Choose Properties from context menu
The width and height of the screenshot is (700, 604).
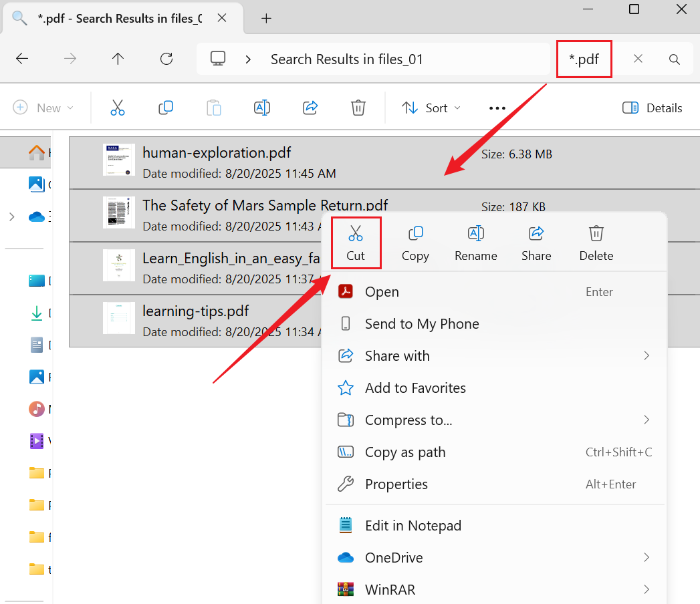point(396,484)
